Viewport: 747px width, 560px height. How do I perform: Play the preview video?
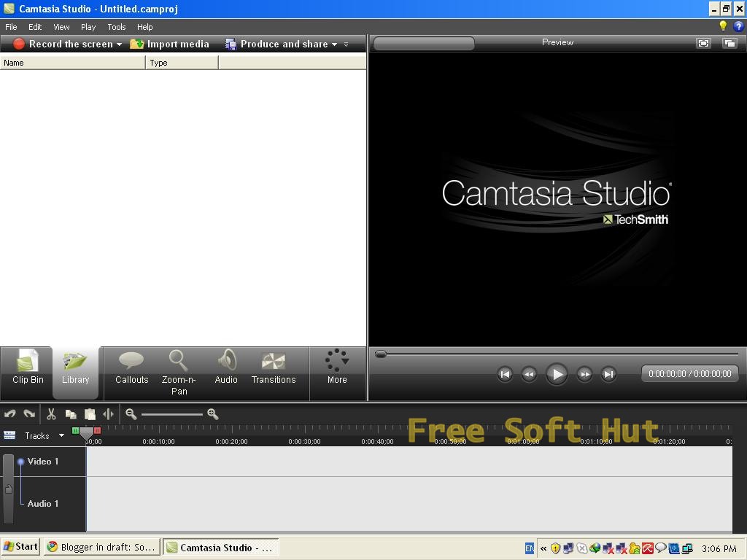(557, 374)
